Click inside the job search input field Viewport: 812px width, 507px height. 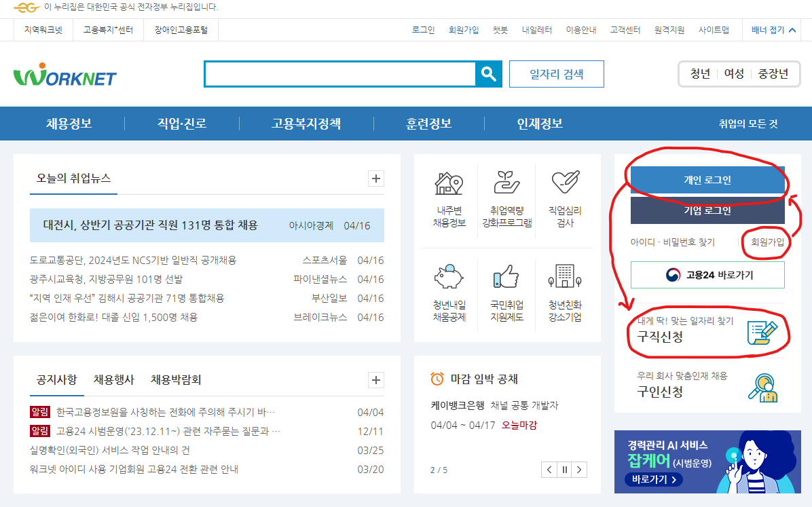click(x=339, y=74)
